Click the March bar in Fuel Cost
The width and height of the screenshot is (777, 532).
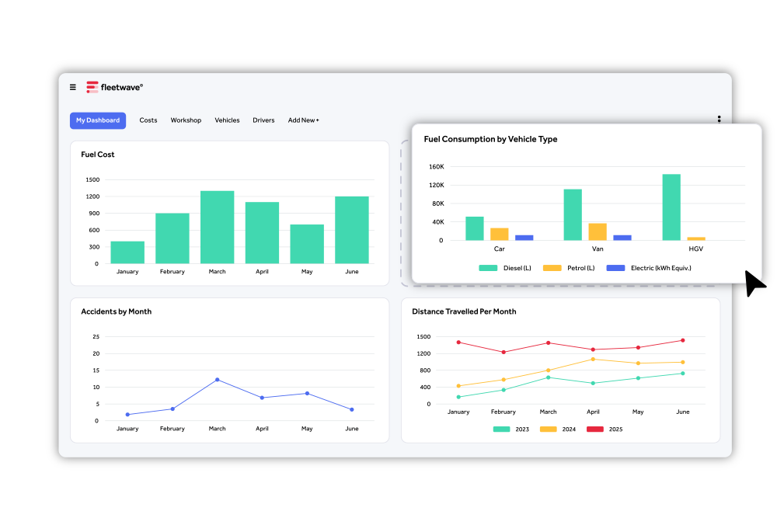pos(217,227)
